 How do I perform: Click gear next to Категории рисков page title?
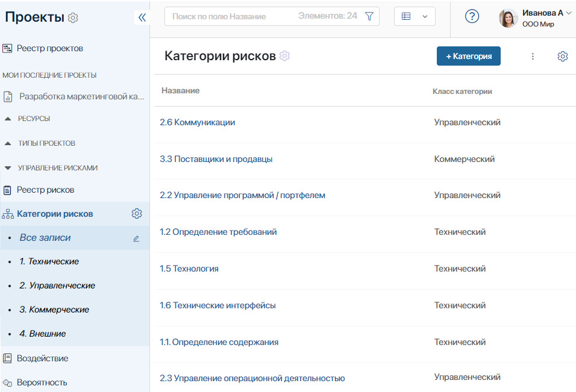285,56
